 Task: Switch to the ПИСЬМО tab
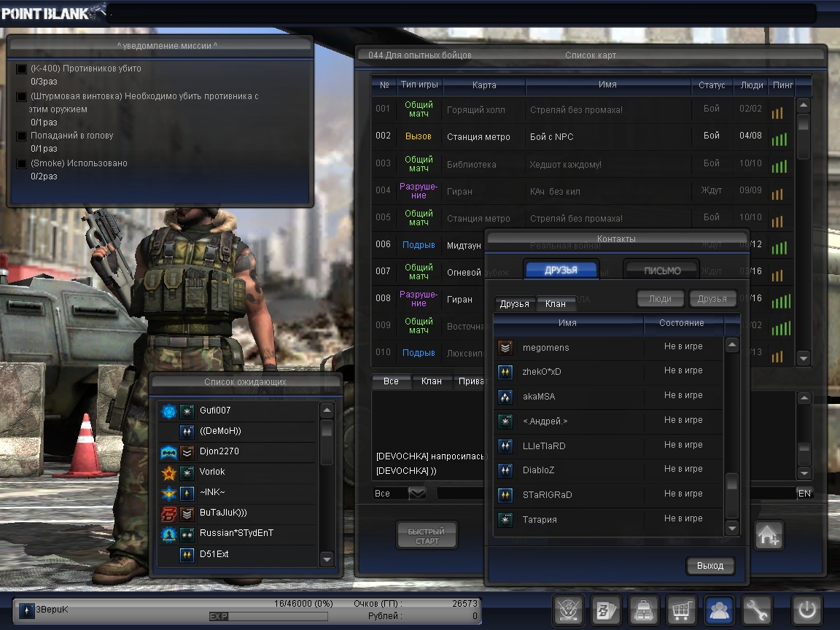tap(662, 270)
